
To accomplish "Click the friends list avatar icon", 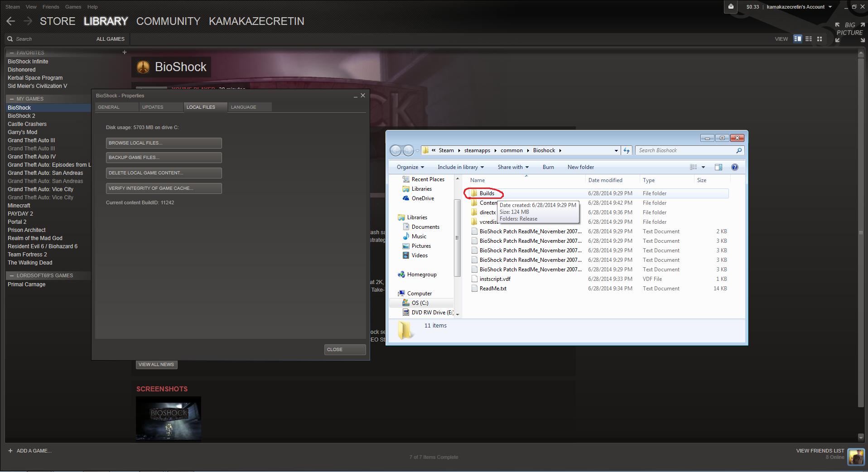I will (x=856, y=457).
